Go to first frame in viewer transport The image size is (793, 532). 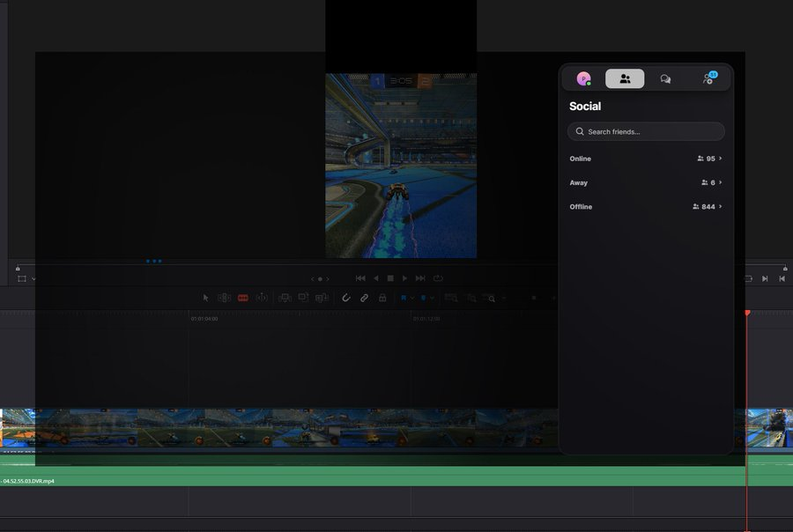[x=360, y=278]
